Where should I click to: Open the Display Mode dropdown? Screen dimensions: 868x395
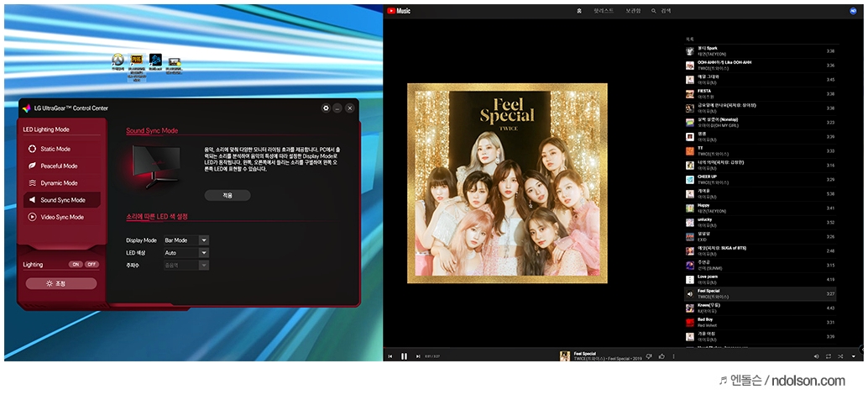pos(186,240)
